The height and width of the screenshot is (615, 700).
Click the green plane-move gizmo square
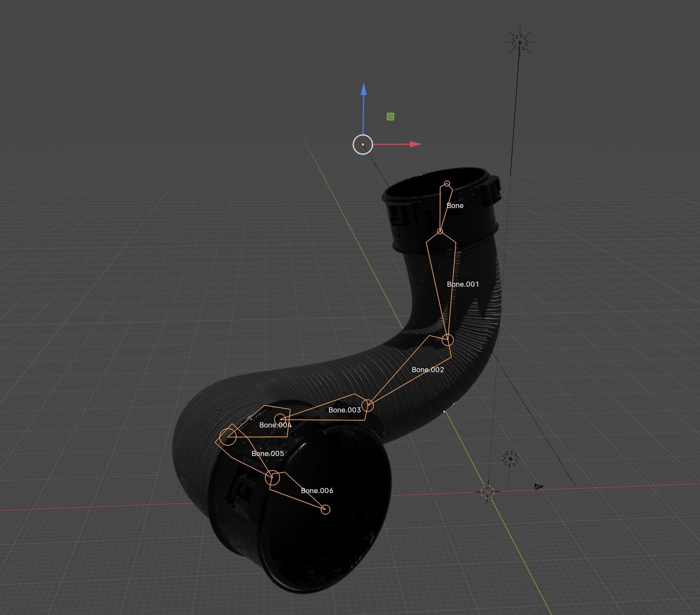coord(390,117)
